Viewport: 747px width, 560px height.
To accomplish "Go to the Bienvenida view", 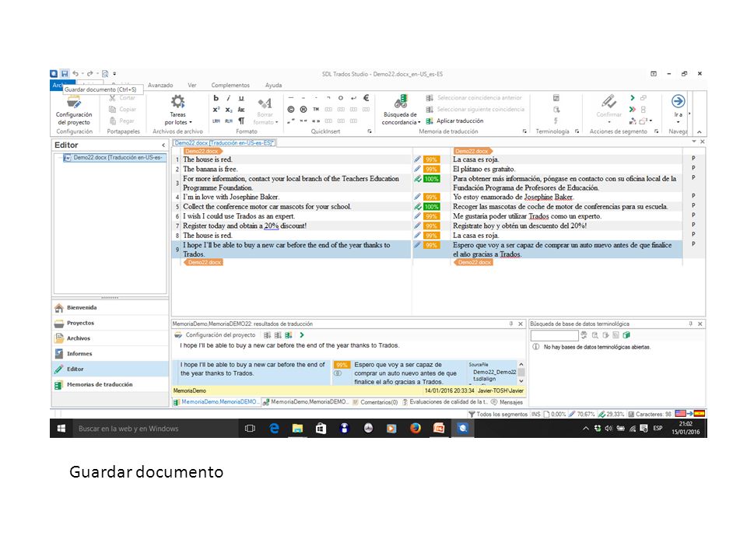I will 110,308.
